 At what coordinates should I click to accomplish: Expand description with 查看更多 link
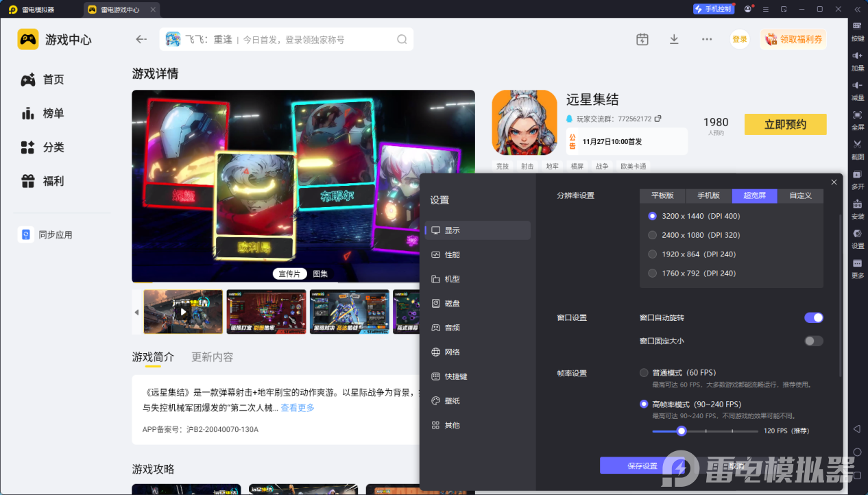point(298,408)
